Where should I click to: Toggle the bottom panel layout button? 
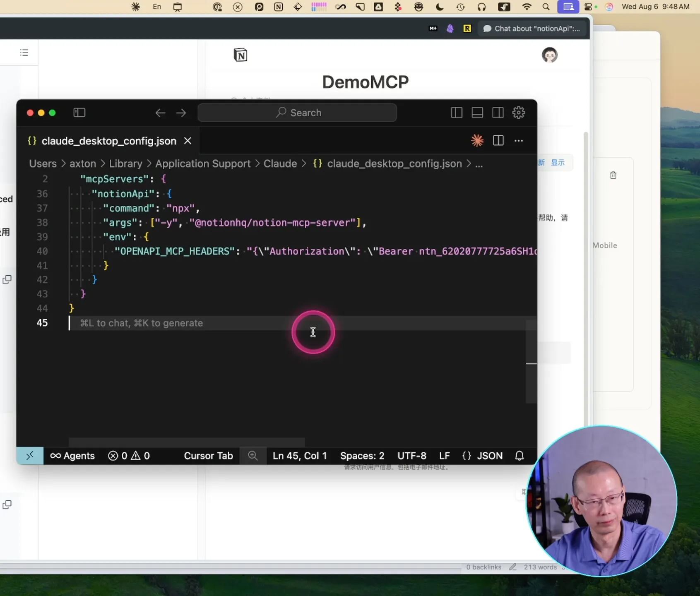click(477, 113)
